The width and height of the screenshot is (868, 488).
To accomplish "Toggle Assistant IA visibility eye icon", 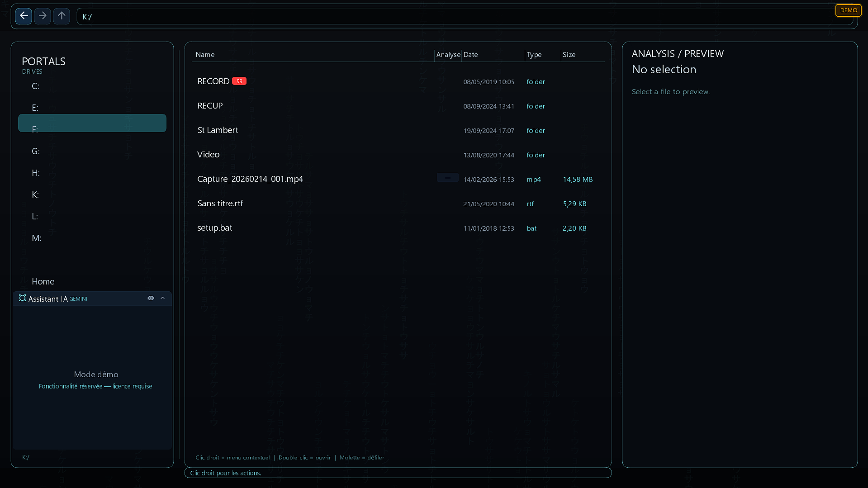I will (151, 298).
